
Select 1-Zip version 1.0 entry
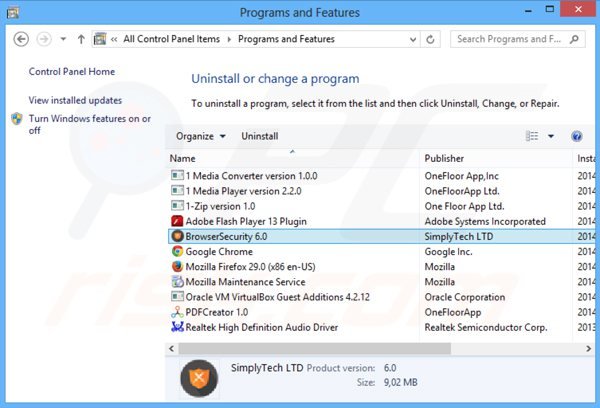220,206
